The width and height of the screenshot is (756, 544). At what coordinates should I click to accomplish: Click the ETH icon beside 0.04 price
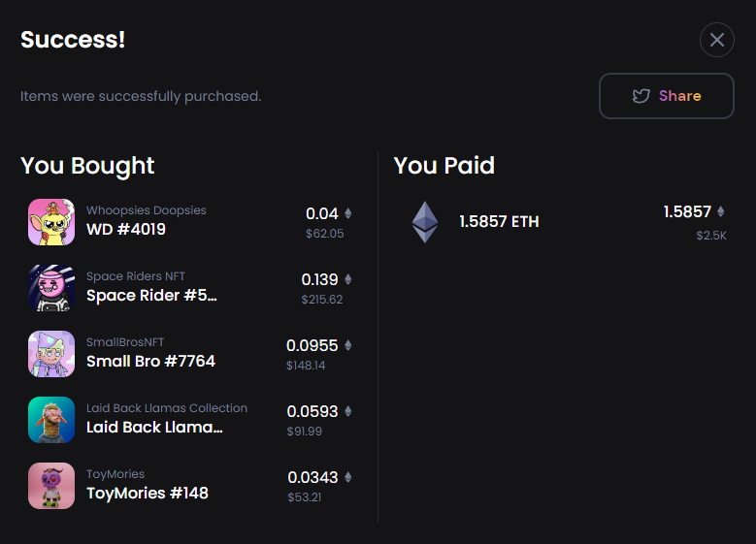348,213
